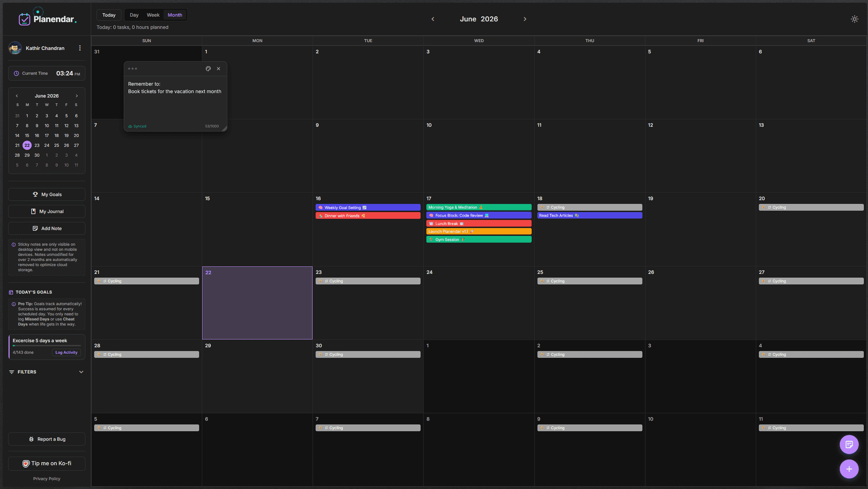Switch to the Day view tab
Image resolution: width=868 pixels, height=489 pixels.
click(134, 15)
